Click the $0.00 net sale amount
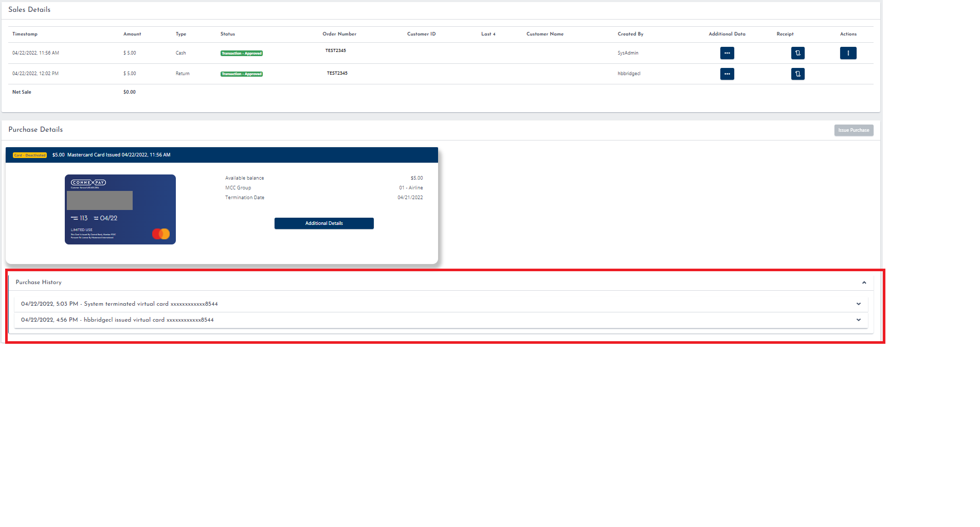 point(130,92)
